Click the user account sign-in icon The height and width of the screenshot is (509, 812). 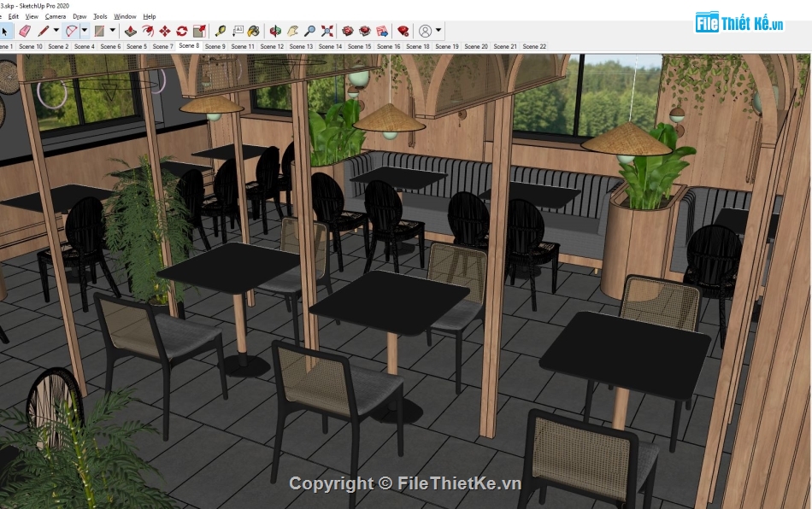click(x=425, y=32)
